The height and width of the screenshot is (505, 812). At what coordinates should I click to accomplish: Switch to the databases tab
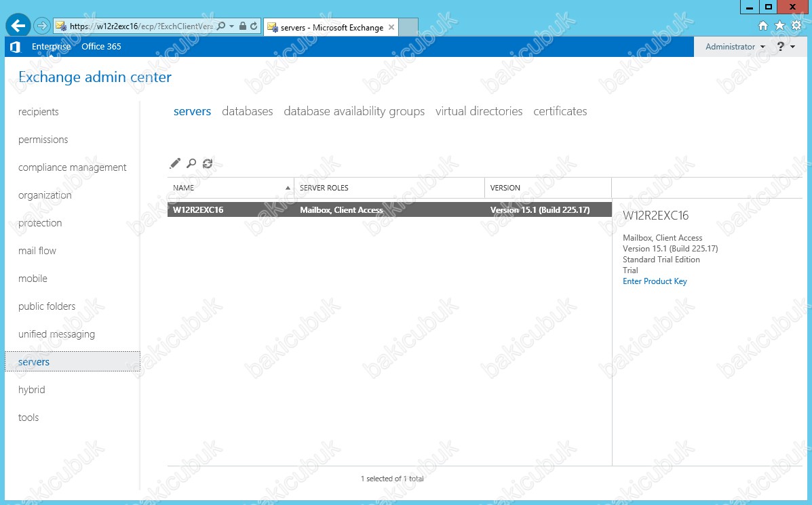point(247,111)
